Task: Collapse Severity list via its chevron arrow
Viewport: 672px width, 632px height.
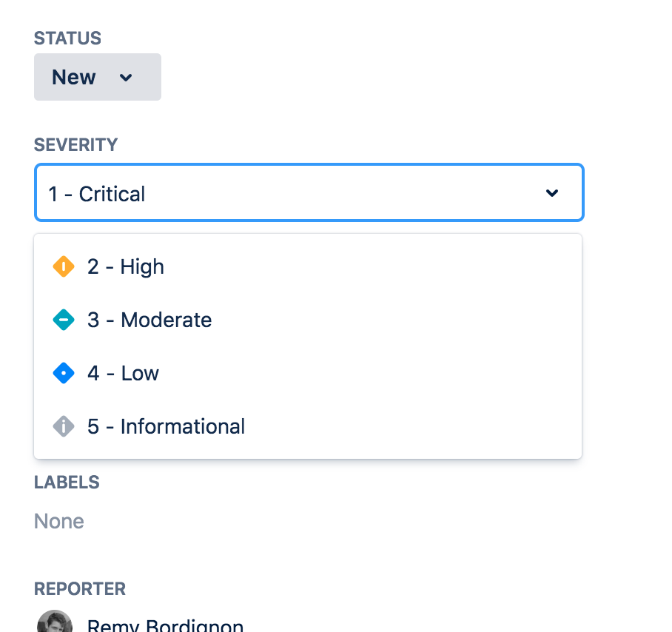Action: point(551,193)
